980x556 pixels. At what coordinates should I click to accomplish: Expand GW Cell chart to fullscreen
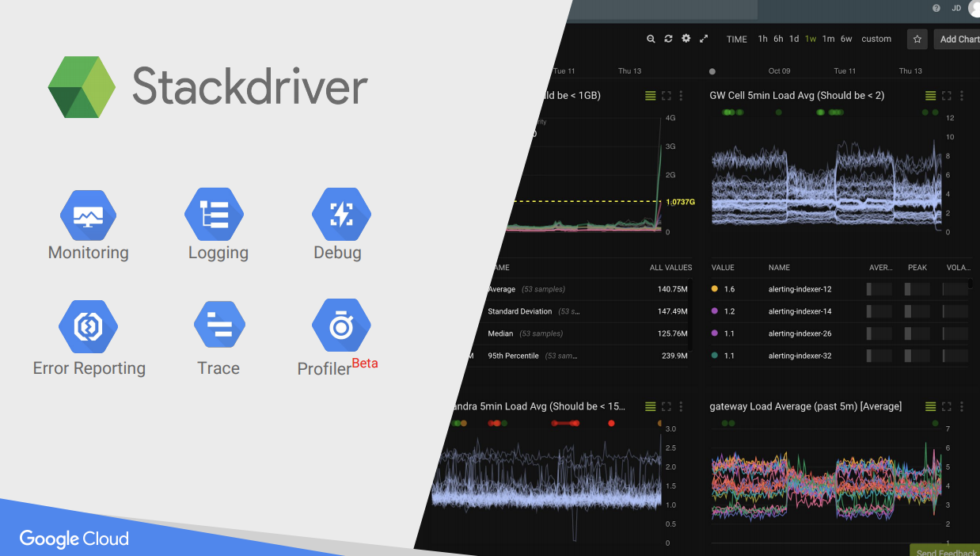[x=947, y=96]
